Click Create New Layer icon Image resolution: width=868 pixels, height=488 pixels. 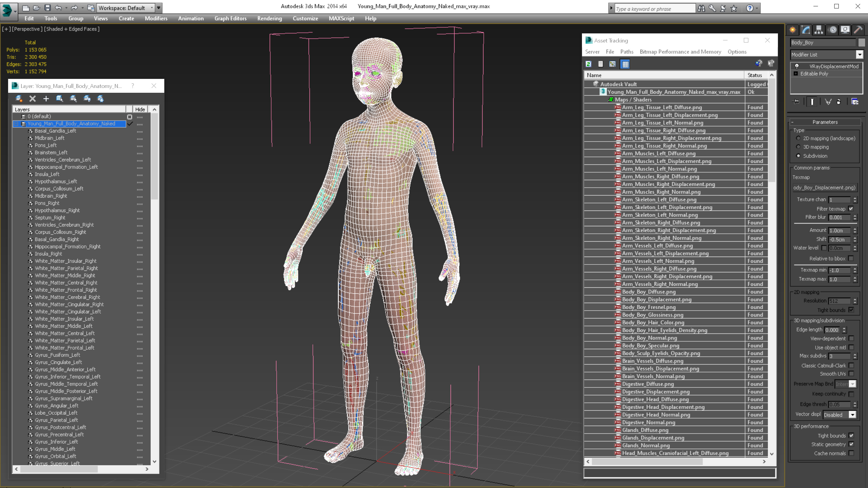click(x=19, y=98)
